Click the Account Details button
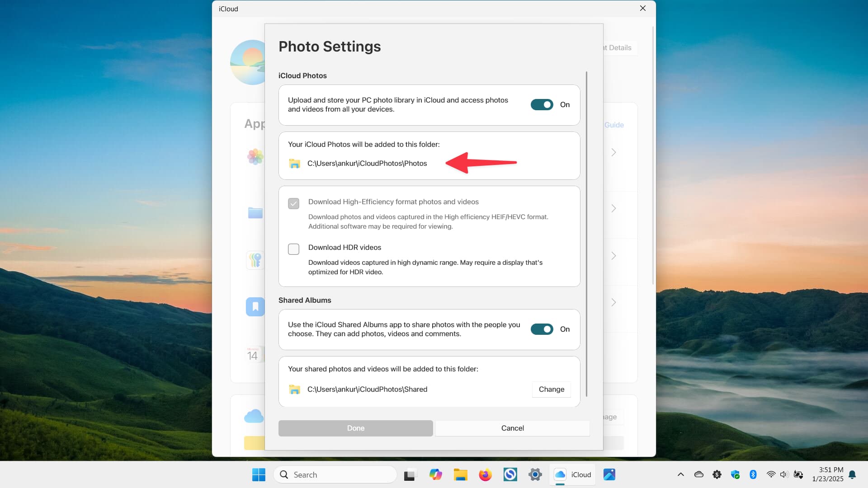 tap(620, 48)
